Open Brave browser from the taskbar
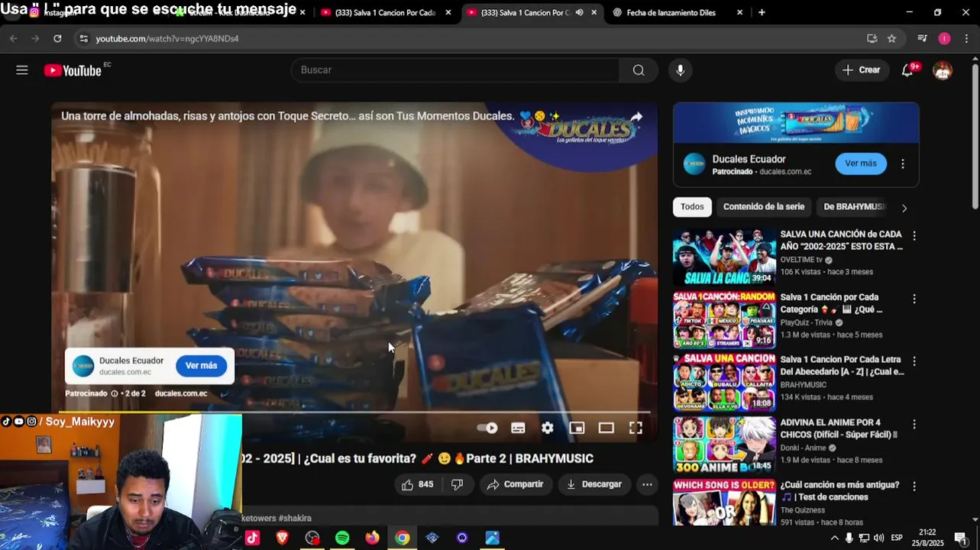Screen dimensions: 980x550 [x=283, y=538]
